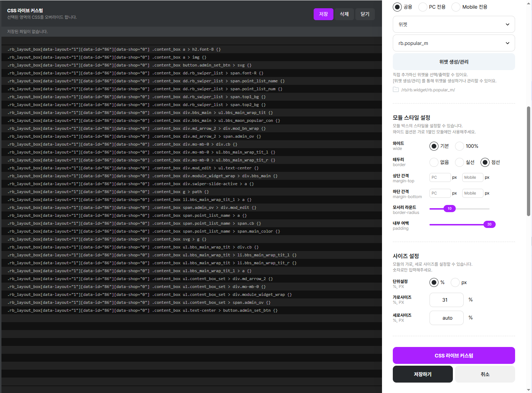Click the padding slider handle showing 30
The height and width of the screenshot is (393, 532).
click(489, 224)
